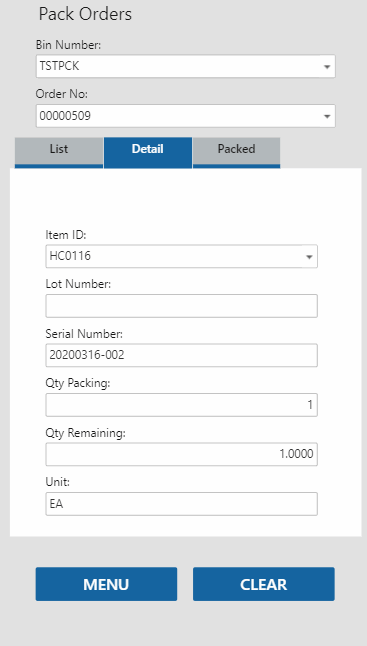The height and width of the screenshot is (646, 367).
Task: Expand the Item ID dropdown arrow
Action: (x=309, y=257)
